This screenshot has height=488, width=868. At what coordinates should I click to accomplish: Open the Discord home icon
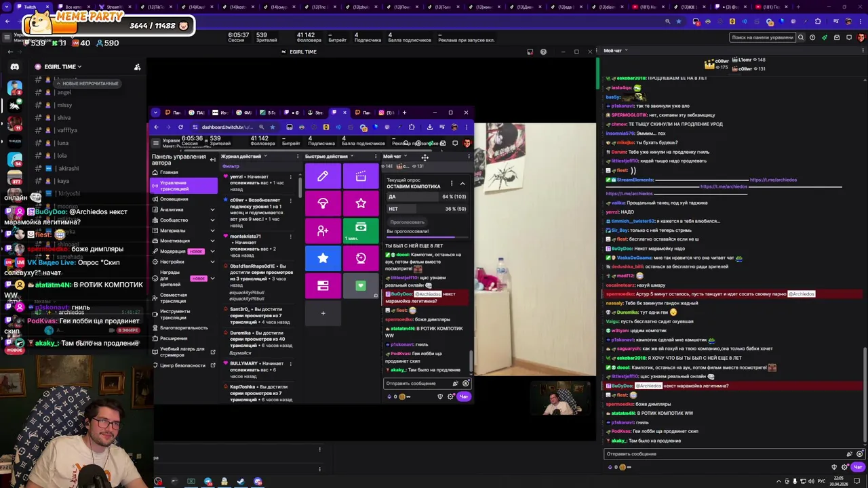14,67
